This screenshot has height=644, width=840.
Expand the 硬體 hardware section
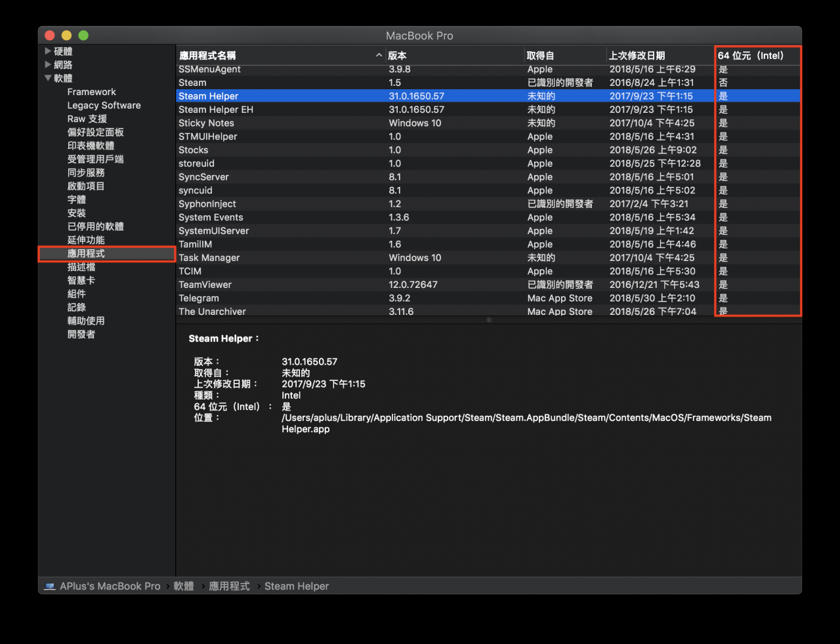[48, 51]
